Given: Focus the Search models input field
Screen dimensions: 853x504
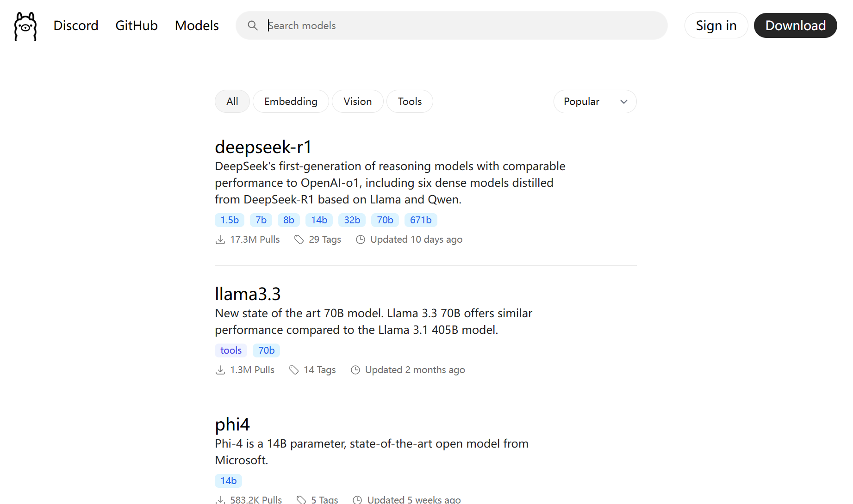Looking at the screenshot, I should point(451,25).
